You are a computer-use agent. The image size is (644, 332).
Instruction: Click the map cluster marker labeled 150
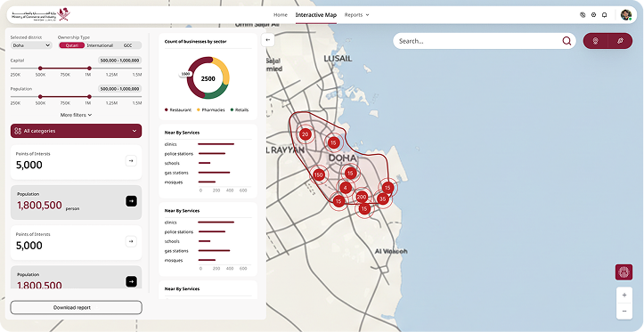click(x=318, y=175)
